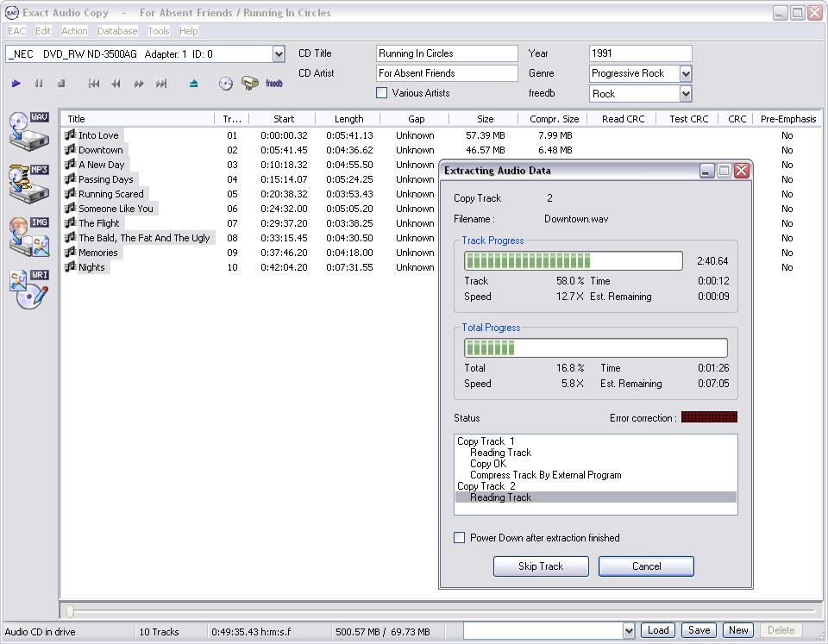Check Power Down after extraction finished
This screenshot has height=644, width=828.
[460, 538]
